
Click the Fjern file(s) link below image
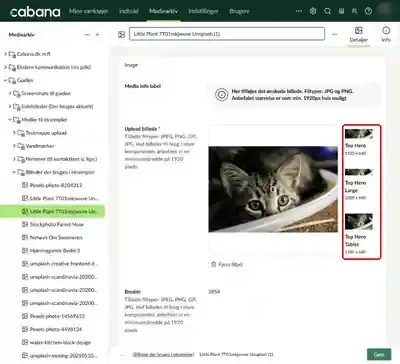(227, 264)
